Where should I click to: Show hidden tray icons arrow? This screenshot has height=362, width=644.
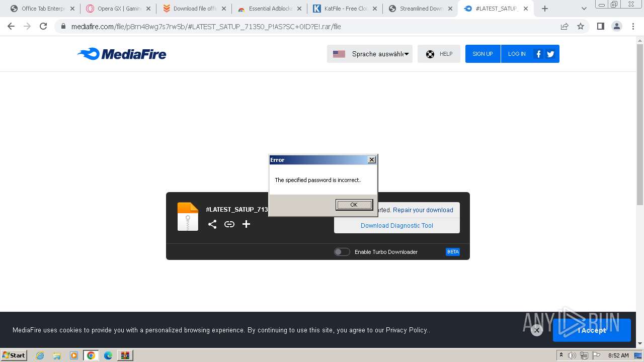tap(561, 355)
